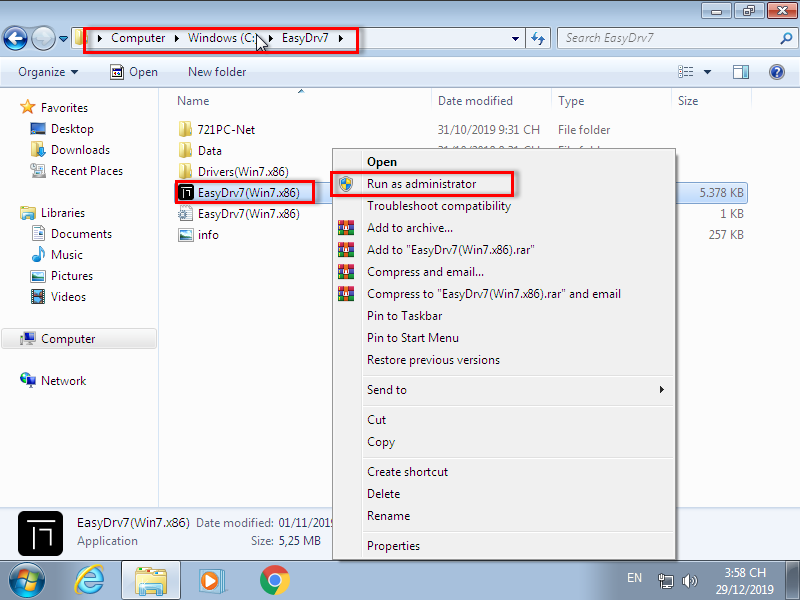Sort by the Size column header

[688, 101]
